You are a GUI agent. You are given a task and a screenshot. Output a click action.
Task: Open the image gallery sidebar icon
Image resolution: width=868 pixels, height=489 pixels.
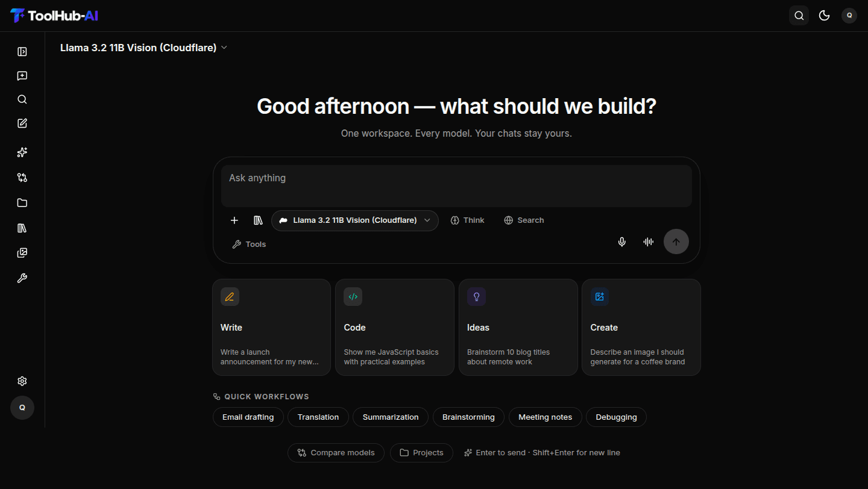pos(22,253)
